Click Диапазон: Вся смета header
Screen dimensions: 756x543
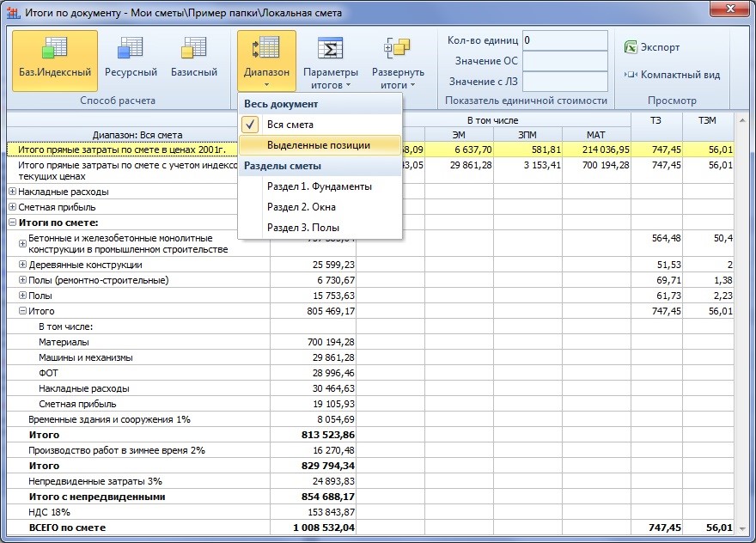coord(137,135)
